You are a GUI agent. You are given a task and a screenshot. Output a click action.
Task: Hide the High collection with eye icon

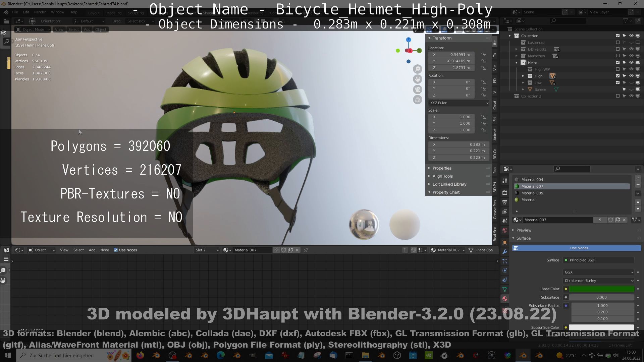pos(631,76)
